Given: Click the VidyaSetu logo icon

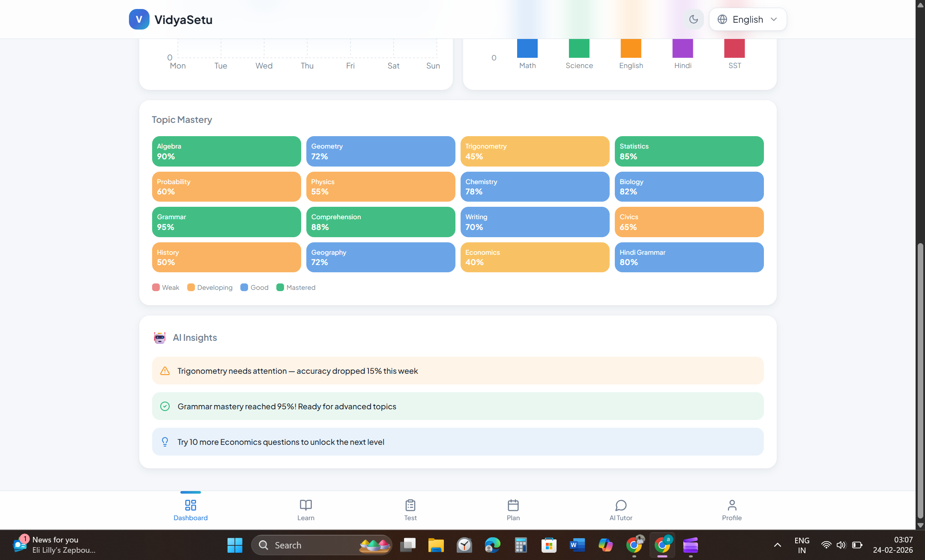Looking at the screenshot, I should 139,19.
